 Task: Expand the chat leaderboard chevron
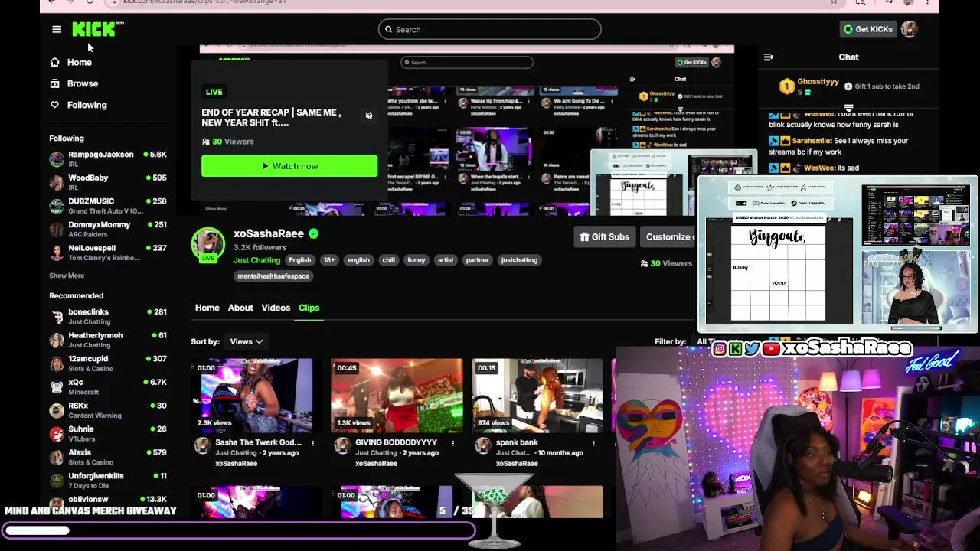848,108
